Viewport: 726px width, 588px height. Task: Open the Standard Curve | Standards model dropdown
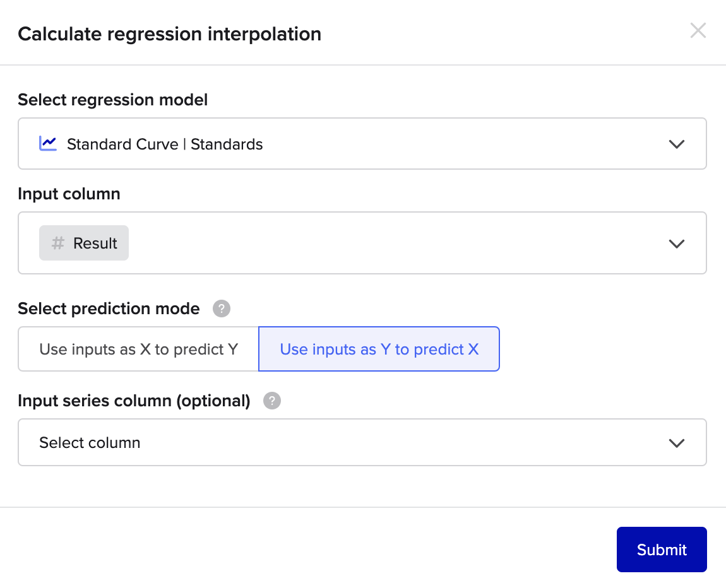[x=362, y=144]
